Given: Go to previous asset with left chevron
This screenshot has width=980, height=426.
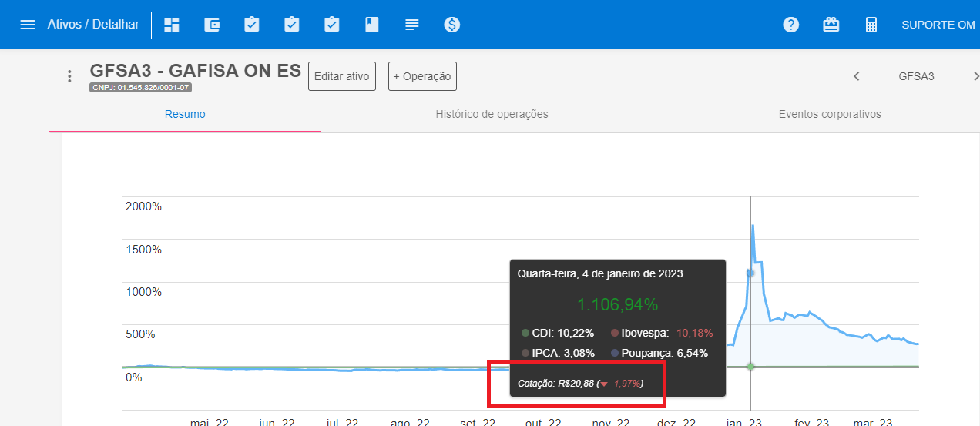Looking at the screenshot, I should pyautogui.click(x=856, y=76).
